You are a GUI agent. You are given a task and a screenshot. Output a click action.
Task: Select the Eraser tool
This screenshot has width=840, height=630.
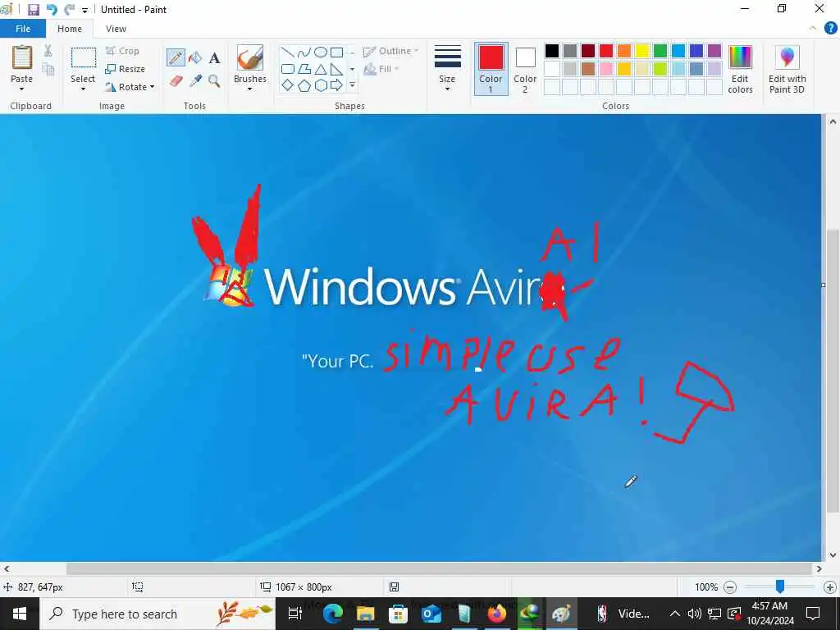176,81
